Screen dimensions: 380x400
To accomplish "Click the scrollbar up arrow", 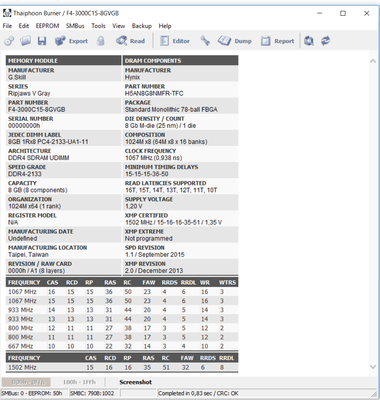I will pyautogui.click(x=373, y=61).
